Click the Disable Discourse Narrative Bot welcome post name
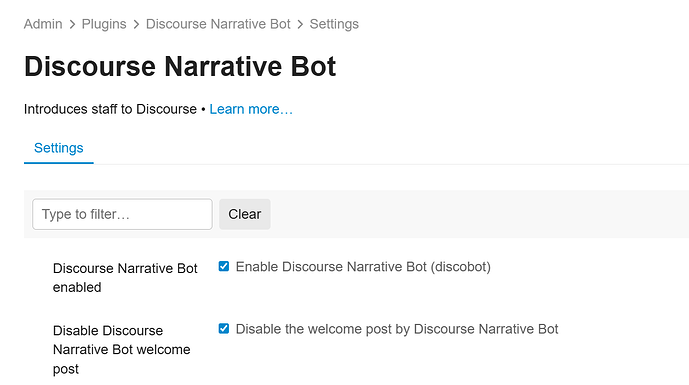The height and width of the screenshot is (385, 689). 122,349
